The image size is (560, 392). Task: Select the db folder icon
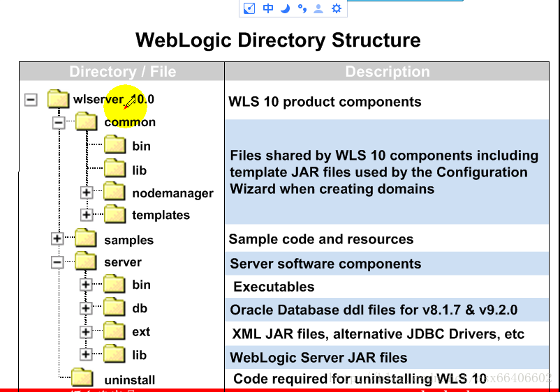[x=115, y=307]
